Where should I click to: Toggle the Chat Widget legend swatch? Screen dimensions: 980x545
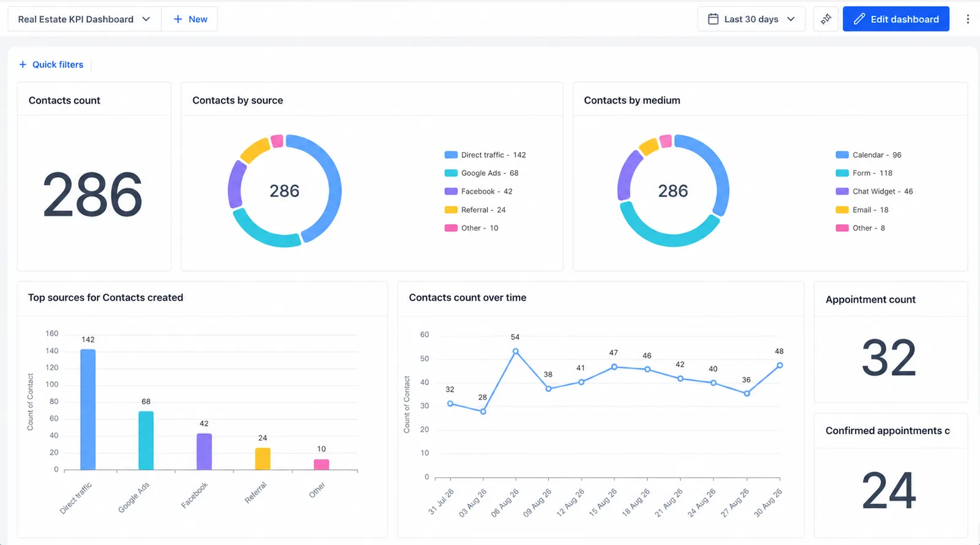click(842, 191)
